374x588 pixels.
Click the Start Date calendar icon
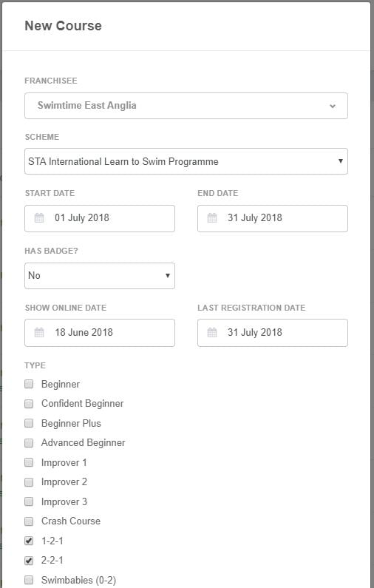point(39,218)
